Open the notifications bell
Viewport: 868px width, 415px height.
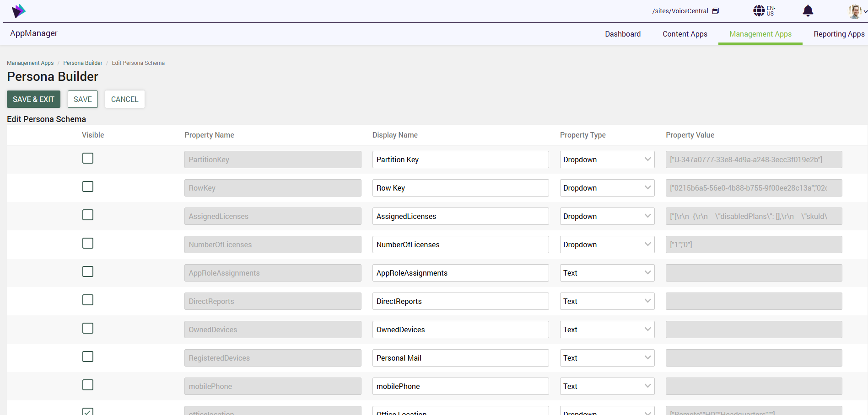click(808, 11)
